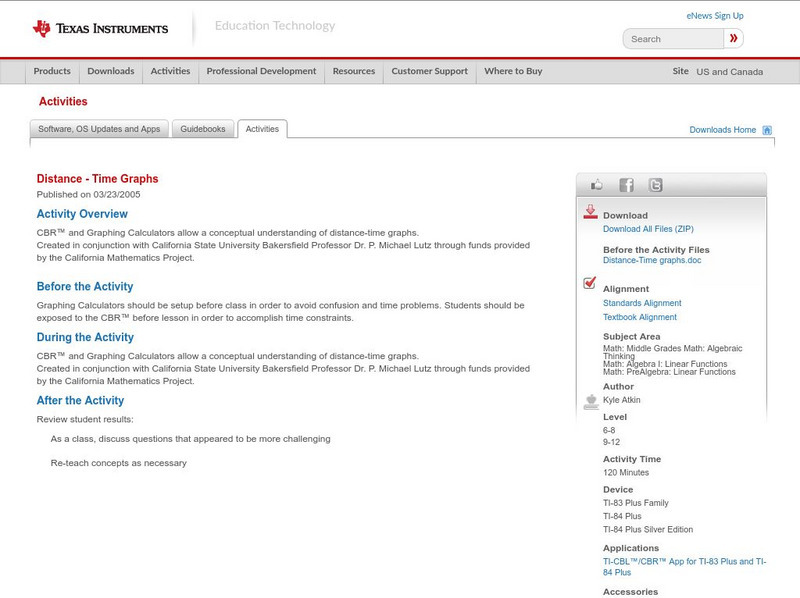Image resolution: width=800 pixels, height=598 pixels.
Task: Click the '9-12' level text
Action: coord(611,442)
